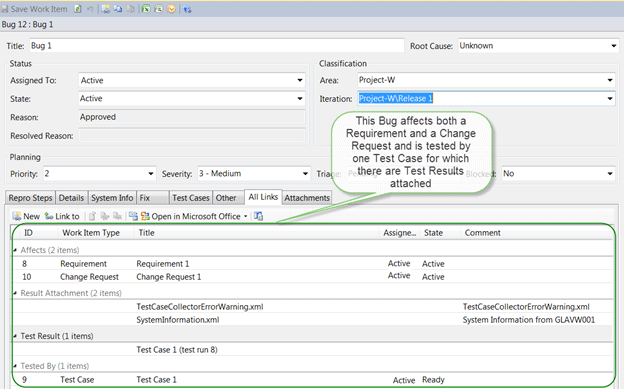Switch to the Attachments tab
This screenshot has height=390, width=626.
pyautogui.click(x=307, y=198)
